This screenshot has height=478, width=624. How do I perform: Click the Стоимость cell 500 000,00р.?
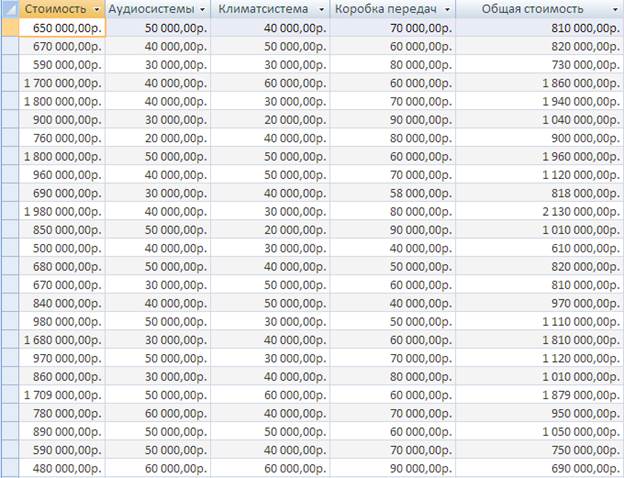tap(62, 248)
